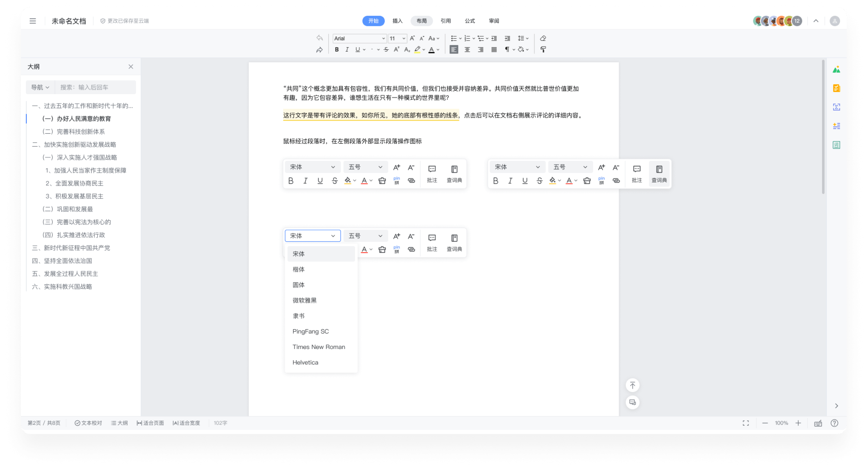
Task: Click the undo arrow in main toolbar
Action: [319, 38]
